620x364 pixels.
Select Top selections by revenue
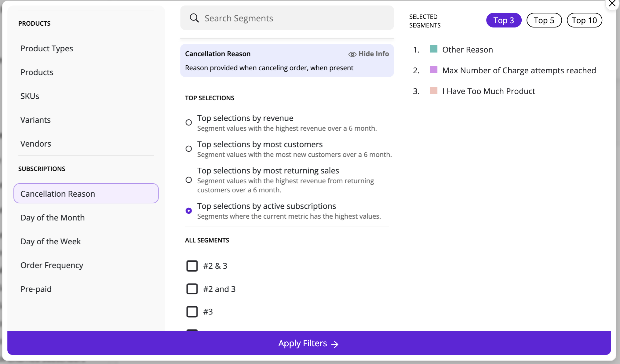point(189,122)
